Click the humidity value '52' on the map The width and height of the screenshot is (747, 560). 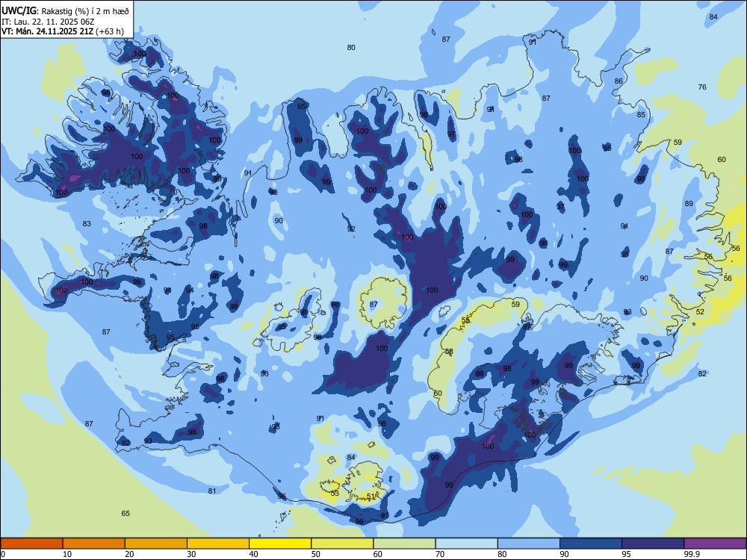700,312
